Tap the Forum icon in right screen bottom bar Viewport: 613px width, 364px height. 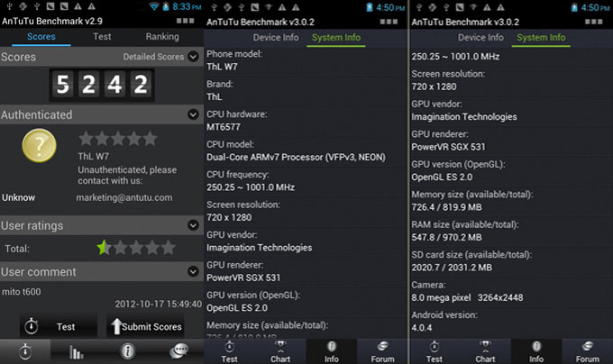[x=587, y=352]
